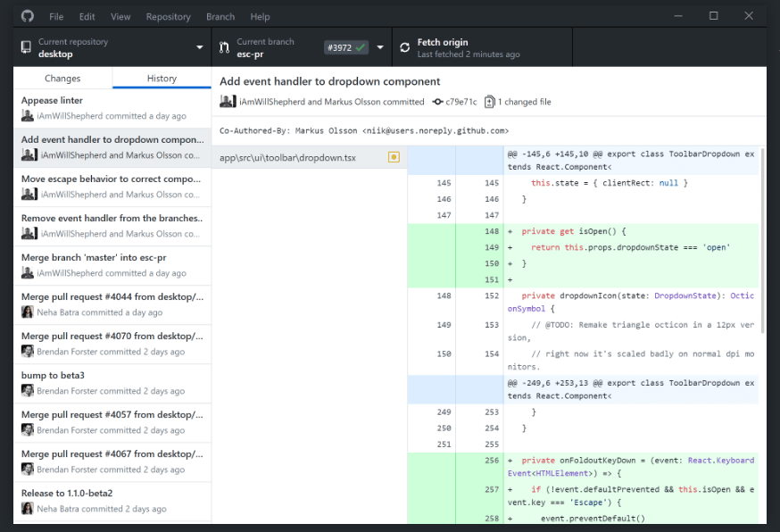Click avatars under Move escape behavior commit
The width and height of the screenshot is (780, 532).
(x=29, y=194)
